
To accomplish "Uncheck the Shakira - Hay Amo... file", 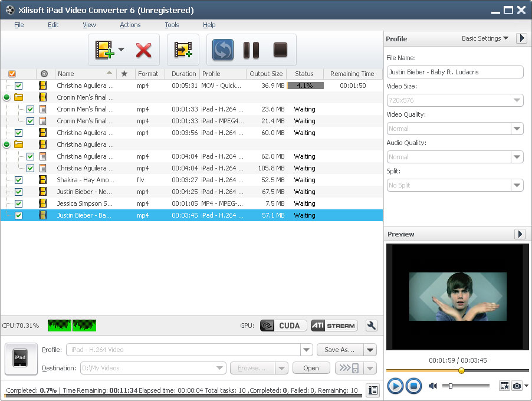I will pyautogui.click(x=18, y=180).
